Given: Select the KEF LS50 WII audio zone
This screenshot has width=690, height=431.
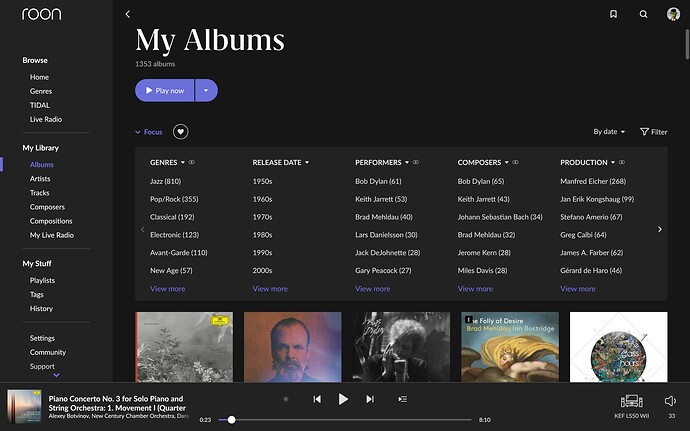Looking at the screenshot, I should tap(631, 405).
